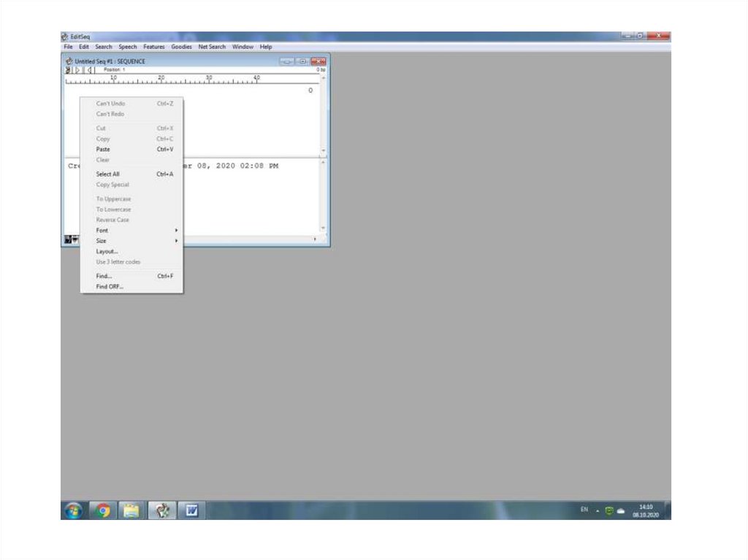Image resolution: width=748 pixels, height=560 pixels.
Task: Click the EditSeq taskbar icon
Action: tap(162, 511)
